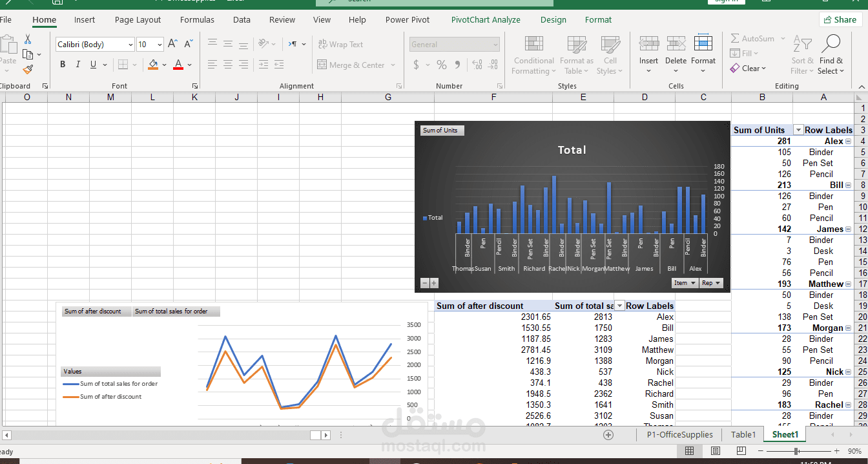
Task: Click the Format Painter brush icon
Action: [28, 69]
